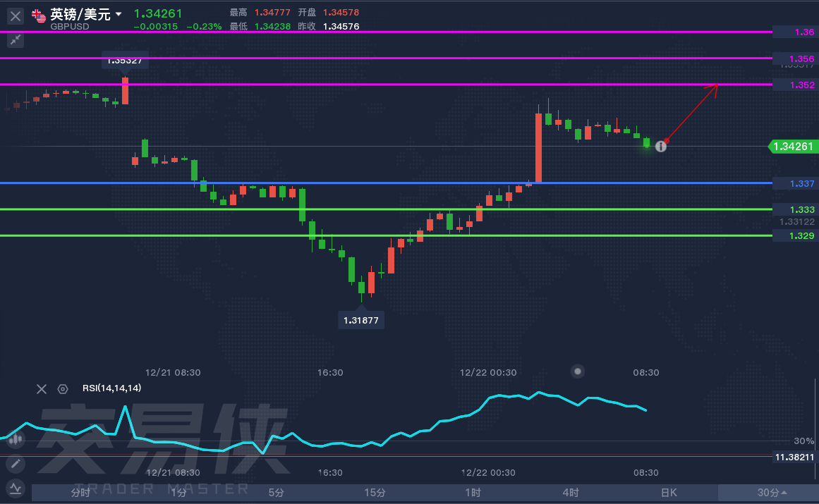Click the 1.33122 gray axis price label
Image resolution: width=819 pixels, height=504 pixels.
[x=797, y=222]
